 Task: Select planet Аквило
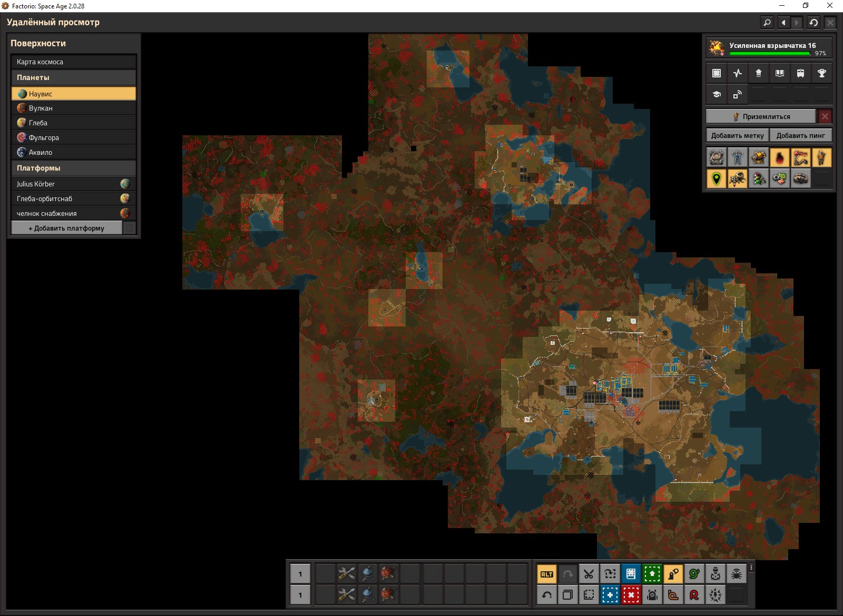74,152
